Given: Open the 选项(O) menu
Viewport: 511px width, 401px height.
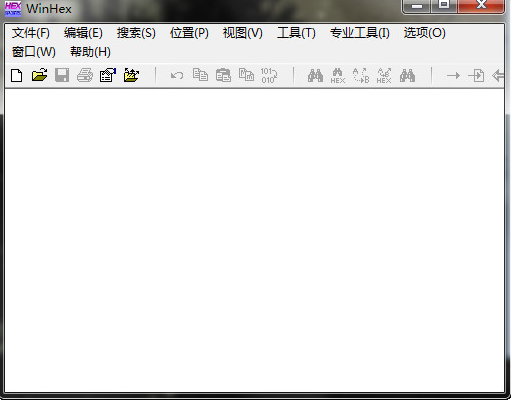Looking at the screenshot, I should pyautogui.click(x=424, y=33).
